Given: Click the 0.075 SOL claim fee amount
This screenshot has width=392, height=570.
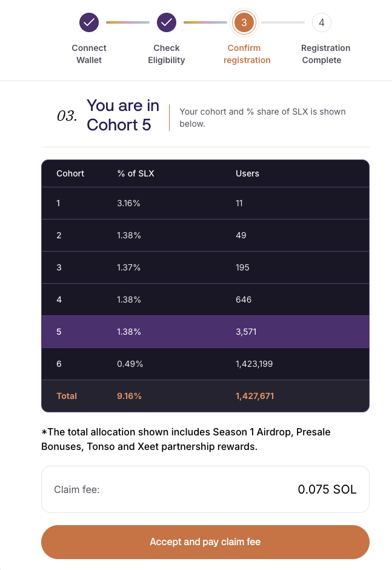Looking at the screenshot, I should click(x=327, y=489).
